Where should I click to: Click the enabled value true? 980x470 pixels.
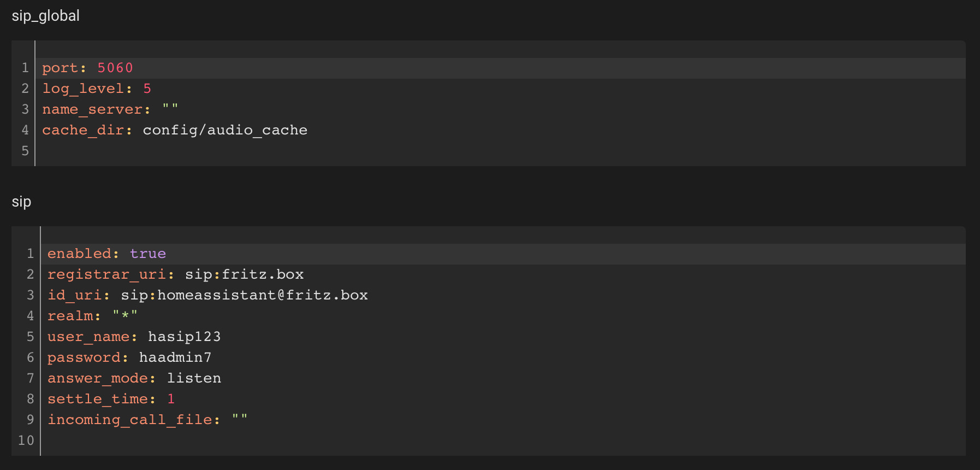tap(148, 254)
